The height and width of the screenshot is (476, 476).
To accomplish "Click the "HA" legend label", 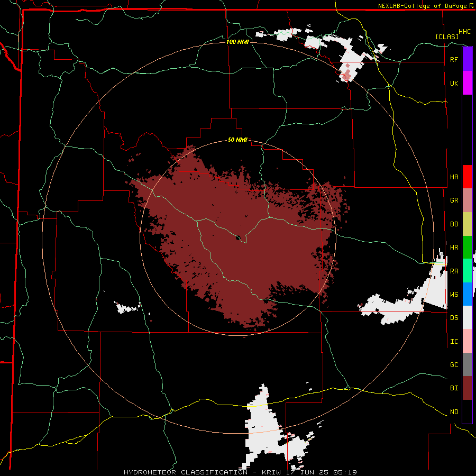I will [x=454, y=177].
